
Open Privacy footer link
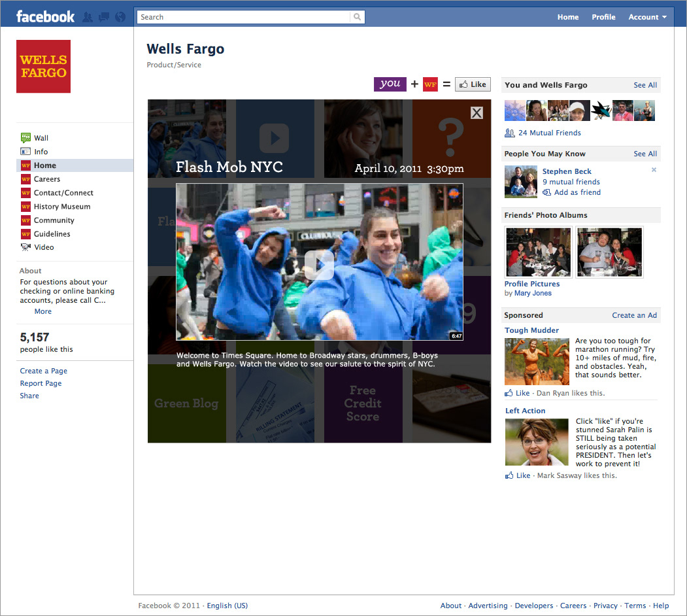point(605,606)
